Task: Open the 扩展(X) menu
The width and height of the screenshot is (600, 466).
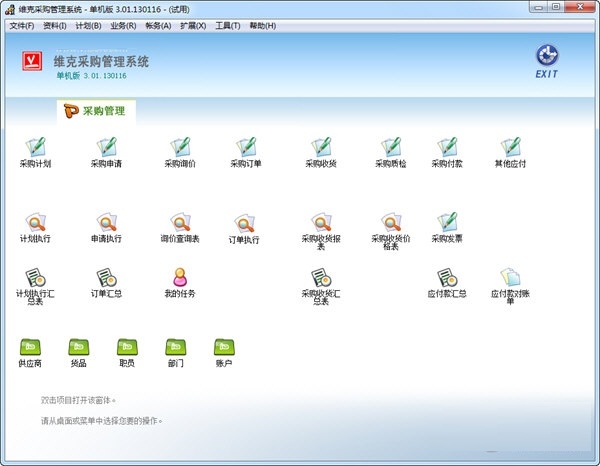Action: coord(193,26)
